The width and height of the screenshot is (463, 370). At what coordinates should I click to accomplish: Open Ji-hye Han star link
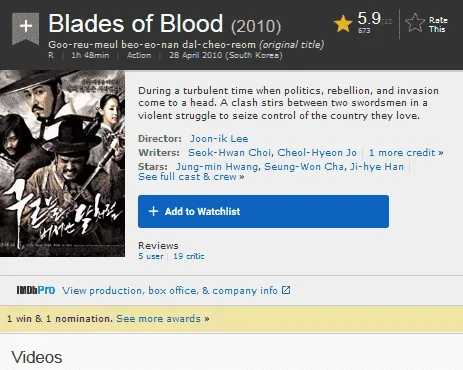377,166
